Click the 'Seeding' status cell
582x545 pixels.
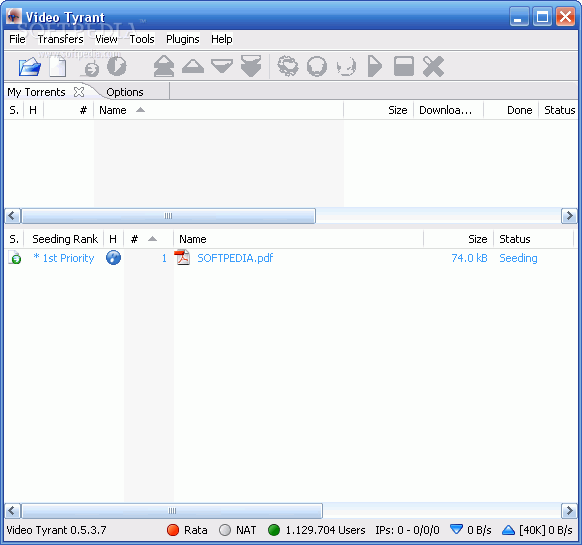[518, 258]
